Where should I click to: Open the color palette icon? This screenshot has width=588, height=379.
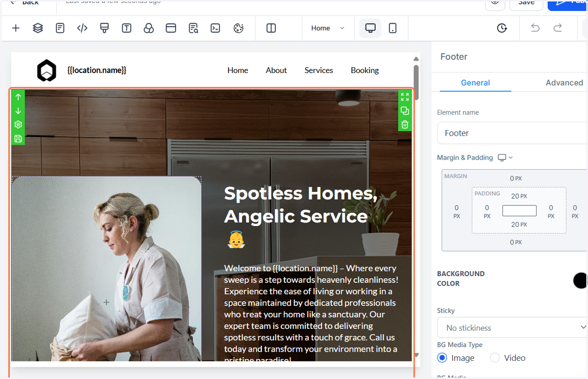[238, 28]
